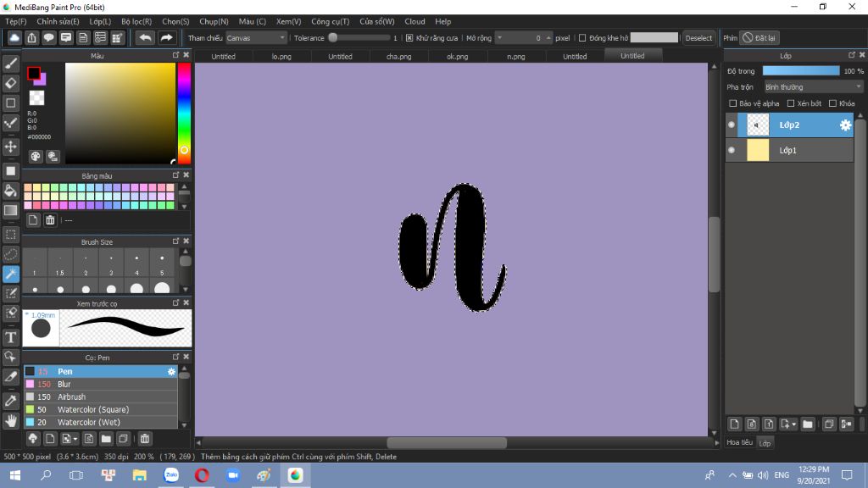Screen dimensions: 868x488
Task: Select Watercolor (Wet) brush
Action: coord(100,423)
